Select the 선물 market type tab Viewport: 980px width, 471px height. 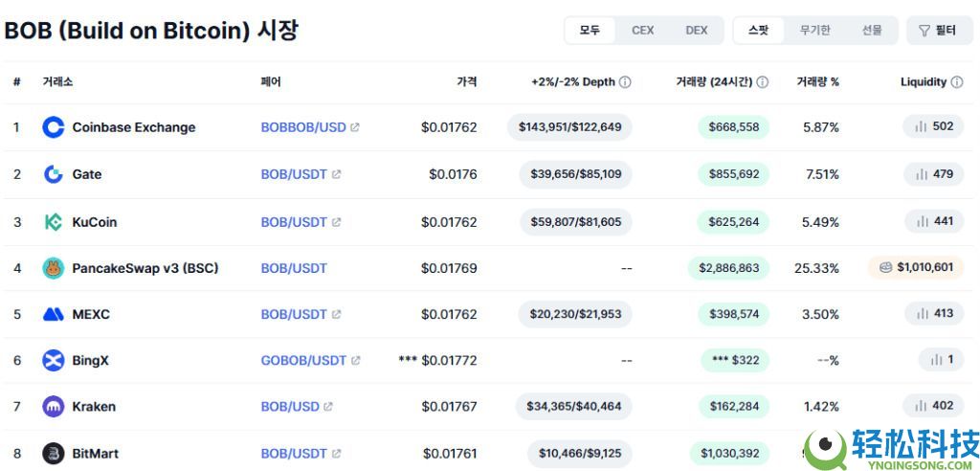[872, 30]
